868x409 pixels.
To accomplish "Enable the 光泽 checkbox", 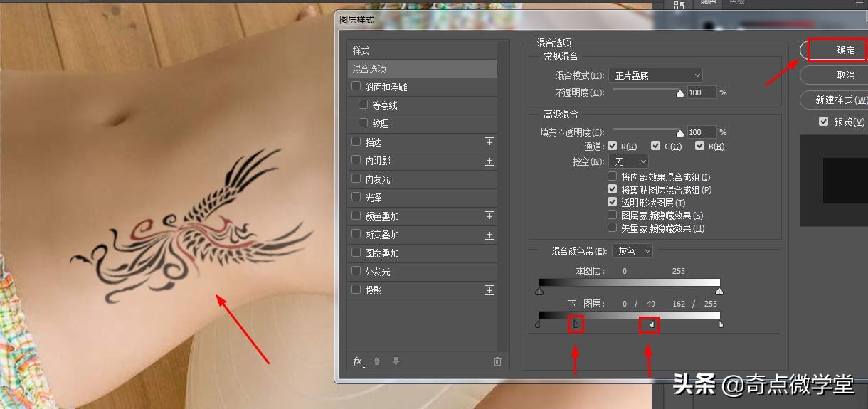I will pyautogui.click(x=356, y=197).
